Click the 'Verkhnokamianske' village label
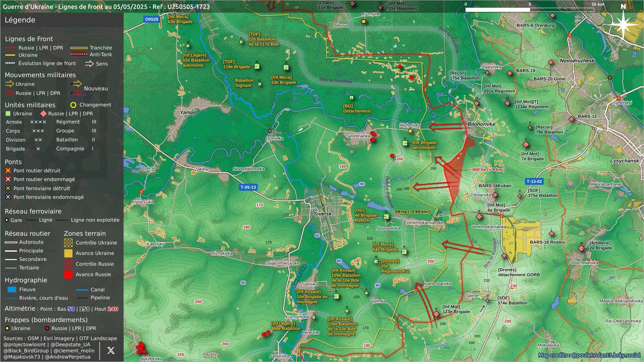The width and height of the screenshot is (644, 362). click(425, 223)
